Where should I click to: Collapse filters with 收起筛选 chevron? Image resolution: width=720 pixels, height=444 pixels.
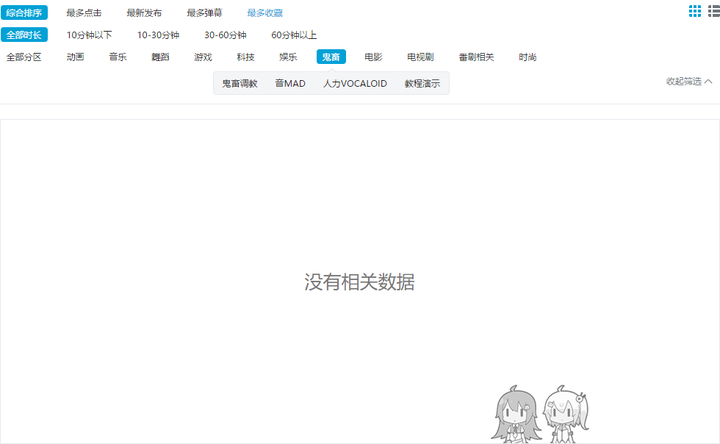[689, 81]
